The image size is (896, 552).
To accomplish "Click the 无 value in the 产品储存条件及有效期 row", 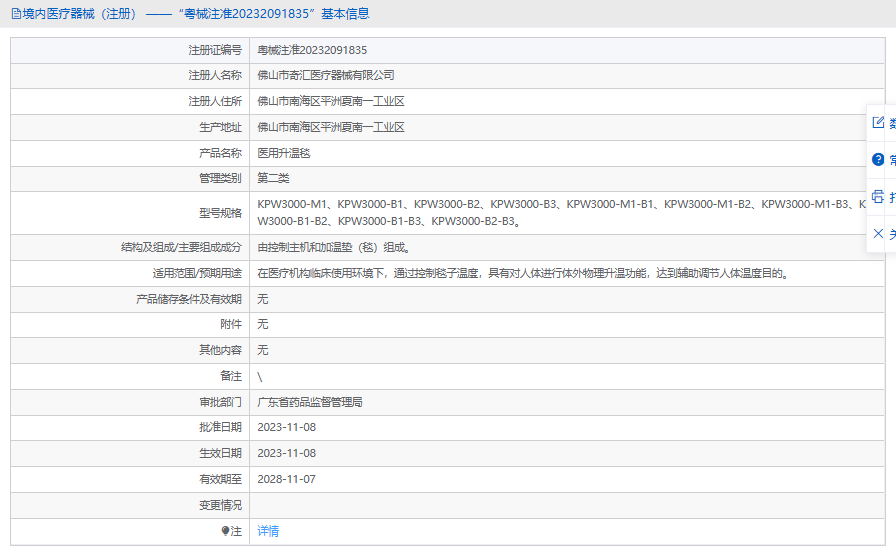I will click(x=262, y=299).
